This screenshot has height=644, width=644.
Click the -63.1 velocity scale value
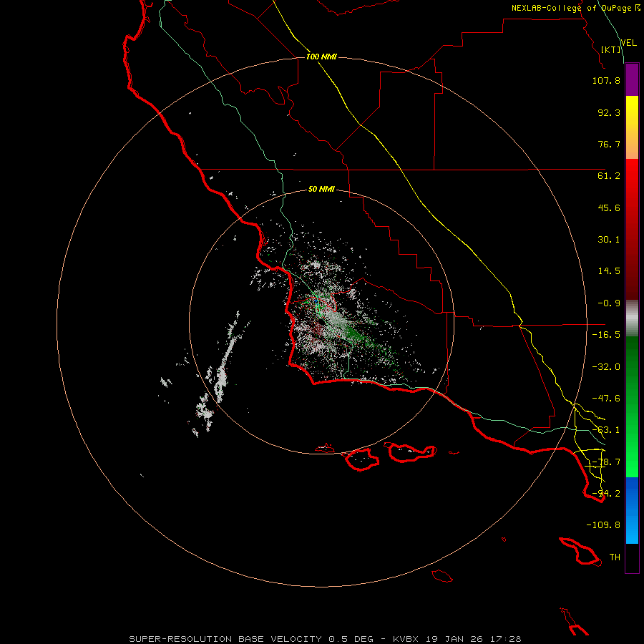[x=606, y=430]
